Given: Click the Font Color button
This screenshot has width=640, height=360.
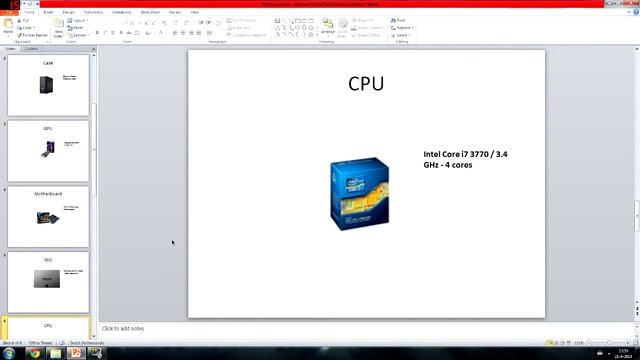Looking at the screenshot, I should click(x=161, y=33).
